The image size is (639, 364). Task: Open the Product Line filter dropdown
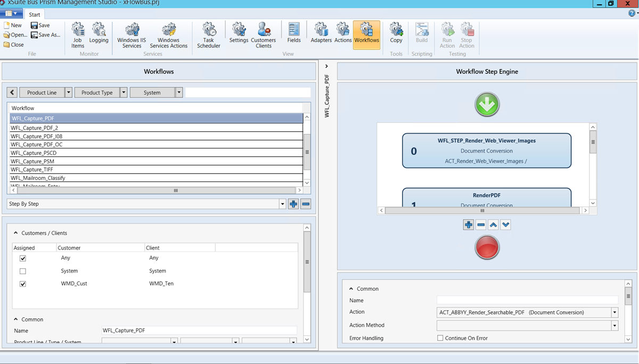69,92
